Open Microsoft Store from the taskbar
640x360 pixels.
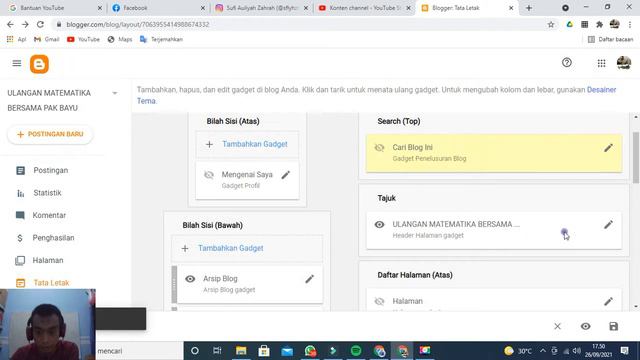point(264,351)
